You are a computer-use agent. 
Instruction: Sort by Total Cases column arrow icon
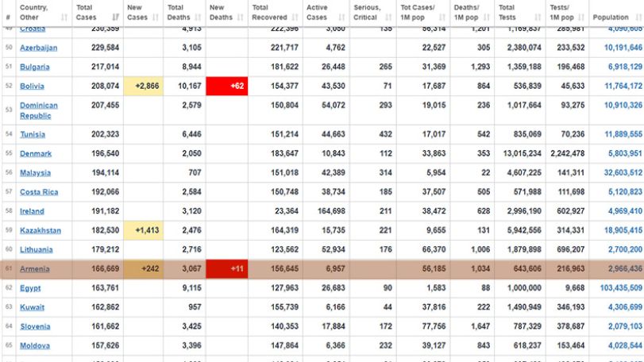116,17
